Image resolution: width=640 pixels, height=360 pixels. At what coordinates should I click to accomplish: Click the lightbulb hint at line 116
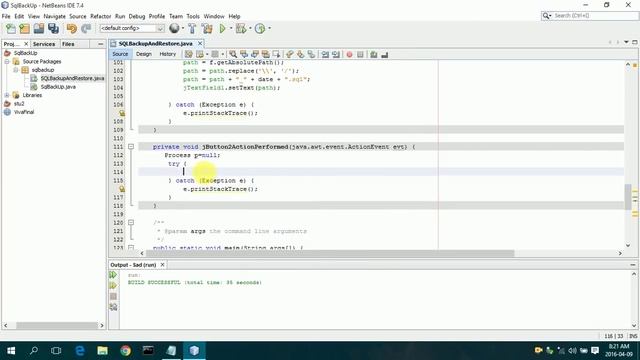click(122, 189)
